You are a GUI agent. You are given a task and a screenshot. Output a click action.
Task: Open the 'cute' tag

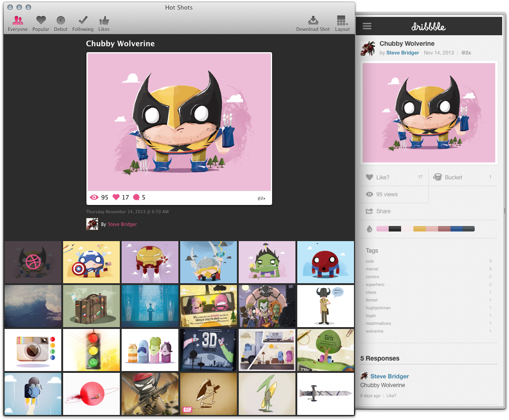370,261
